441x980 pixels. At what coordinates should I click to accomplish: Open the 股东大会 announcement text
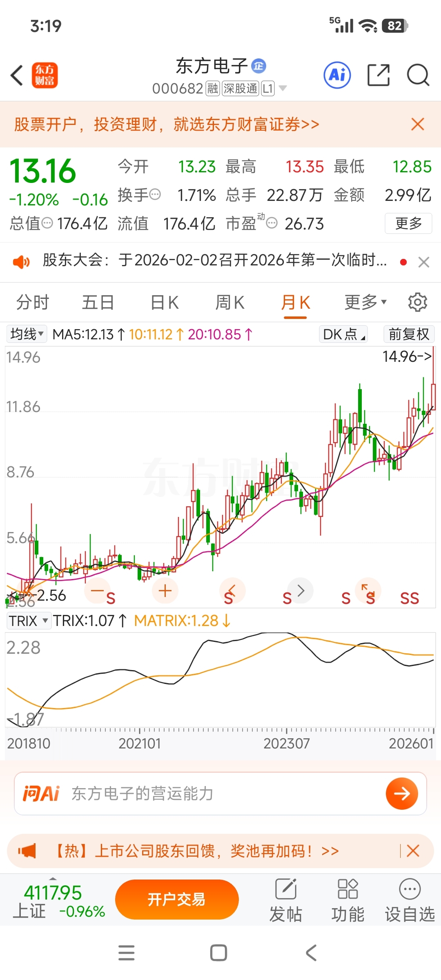click(x=215, y=260)
